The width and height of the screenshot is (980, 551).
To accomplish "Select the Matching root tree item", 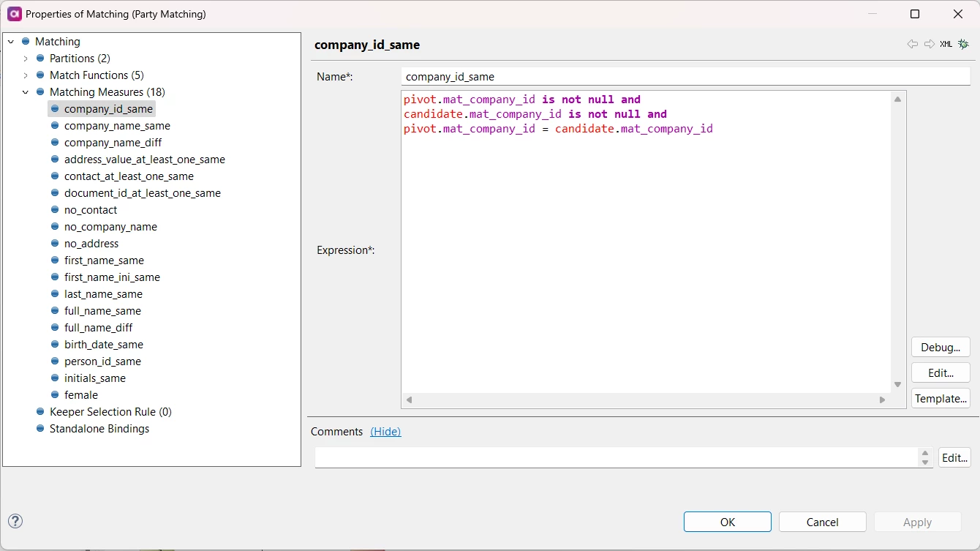I will pos(58,42).
